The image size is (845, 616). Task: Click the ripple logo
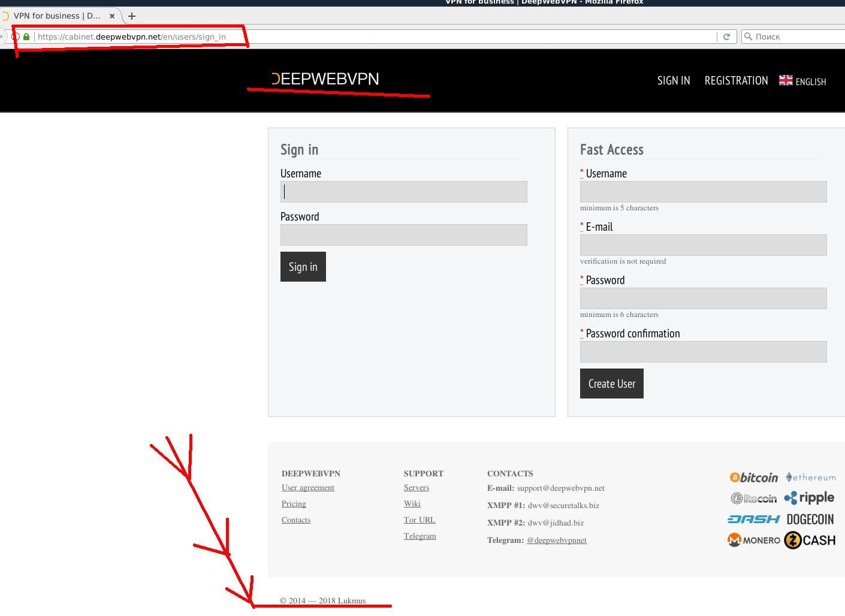809,498
